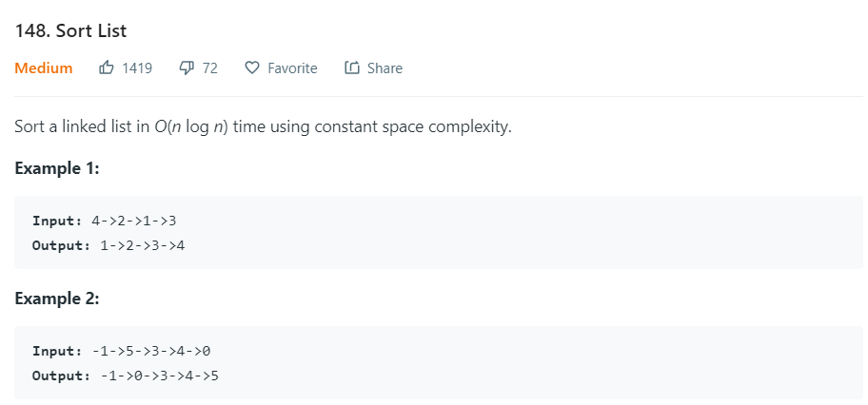Select the 1419 likes count
The height and width of the screenshot is (405, 868).
click(x=137, y=68)
